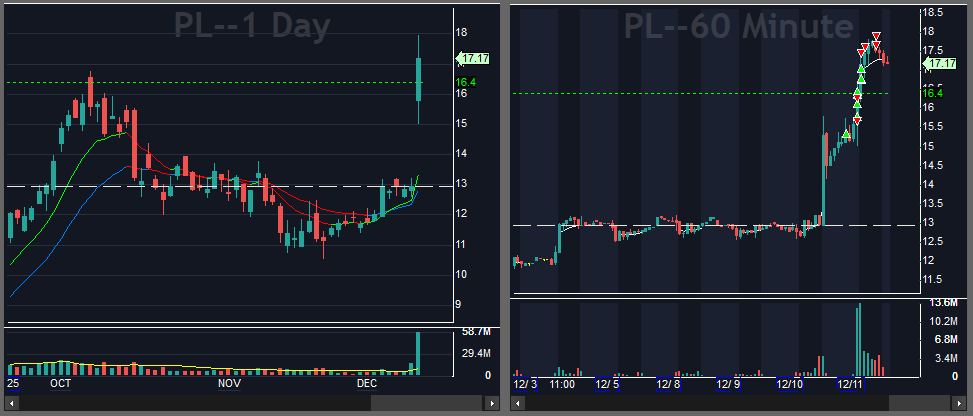Select the topmost red sell triangle near 18
The width and height of the screenshot is (973, 416).
(x=876, y=36)
